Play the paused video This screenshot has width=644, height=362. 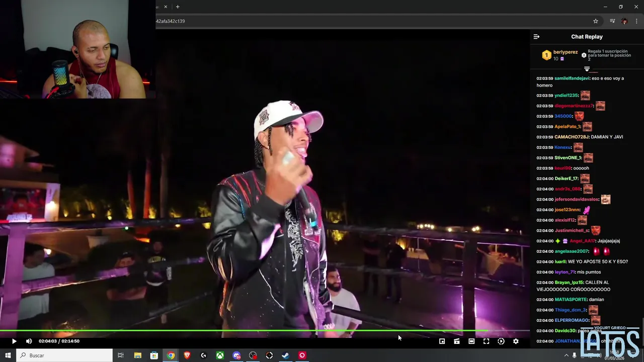(14, 341)
